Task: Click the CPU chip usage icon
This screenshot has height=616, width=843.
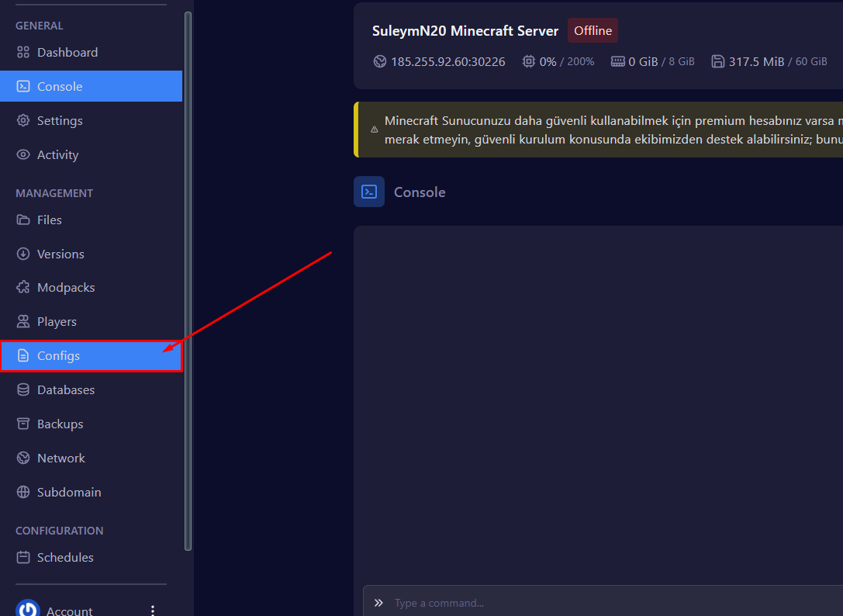Action: click(528, 61)
